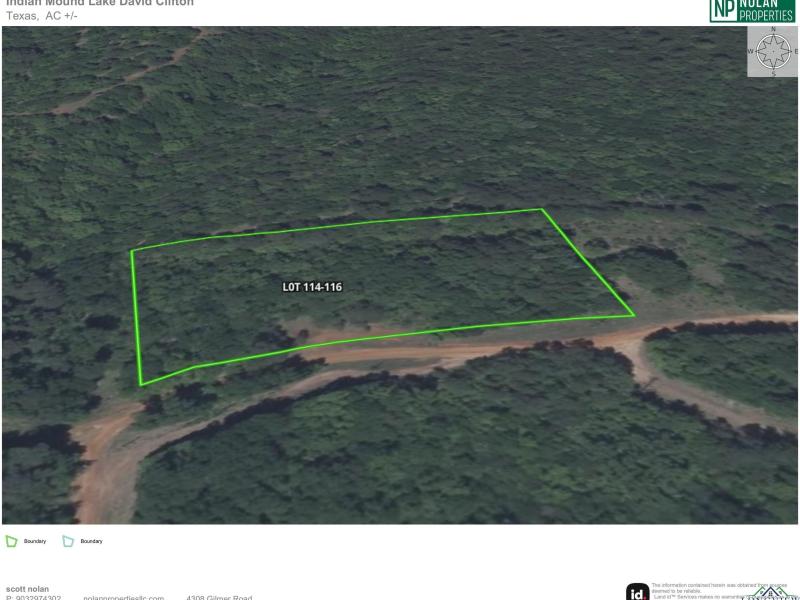
Task: Click the S marker on the compass
Action: click(x=773, y=74)
